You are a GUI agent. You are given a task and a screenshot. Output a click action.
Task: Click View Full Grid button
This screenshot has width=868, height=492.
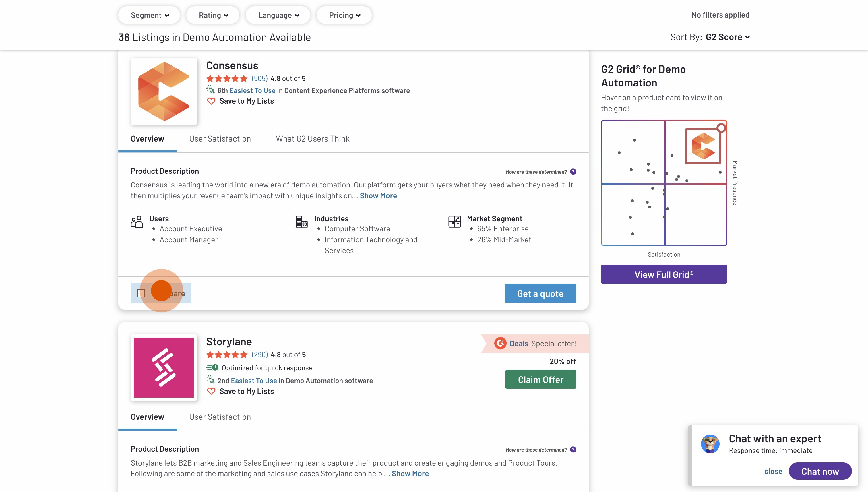(x=664, y=274)
